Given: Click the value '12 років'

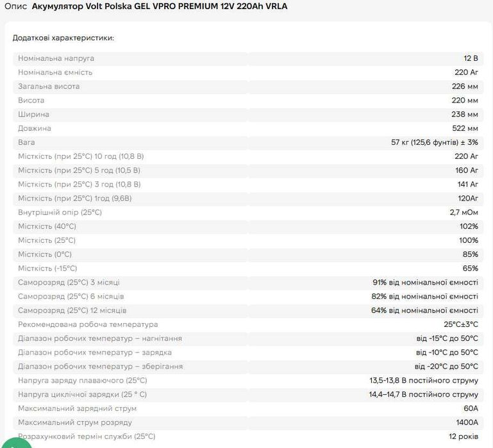Looking at the screenshot, I should click(464, 436).
